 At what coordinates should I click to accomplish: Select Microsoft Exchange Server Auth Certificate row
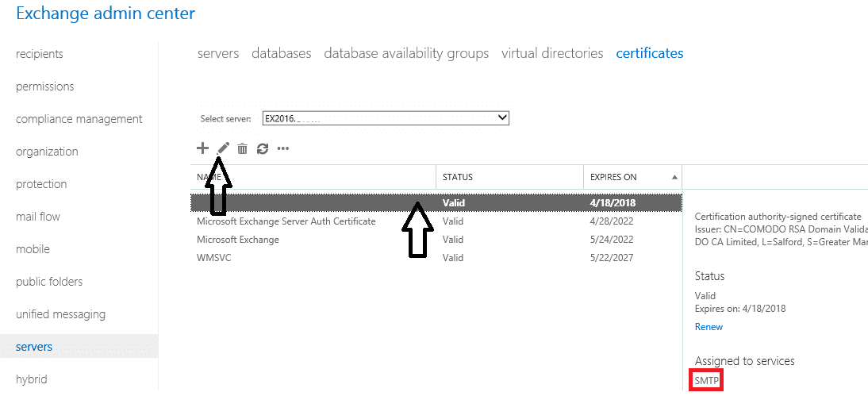click(436, 221)
